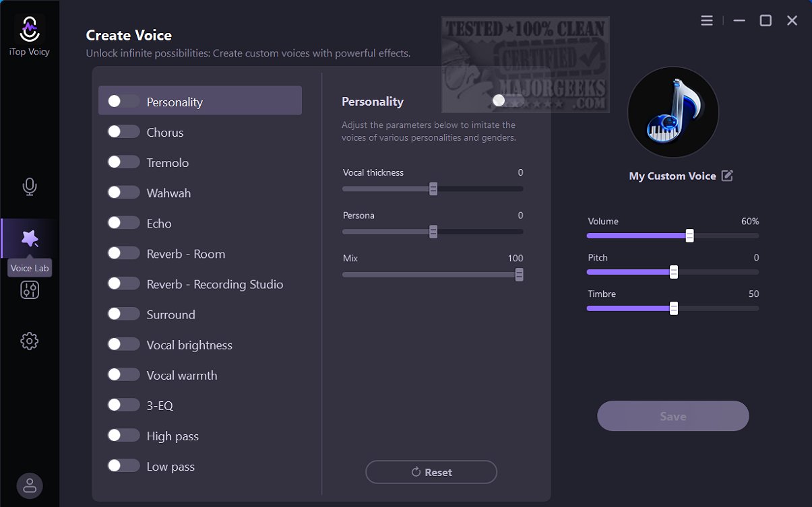Turn on the Echo effect switch
812x507 pixels.
click(x=123, y=223)
